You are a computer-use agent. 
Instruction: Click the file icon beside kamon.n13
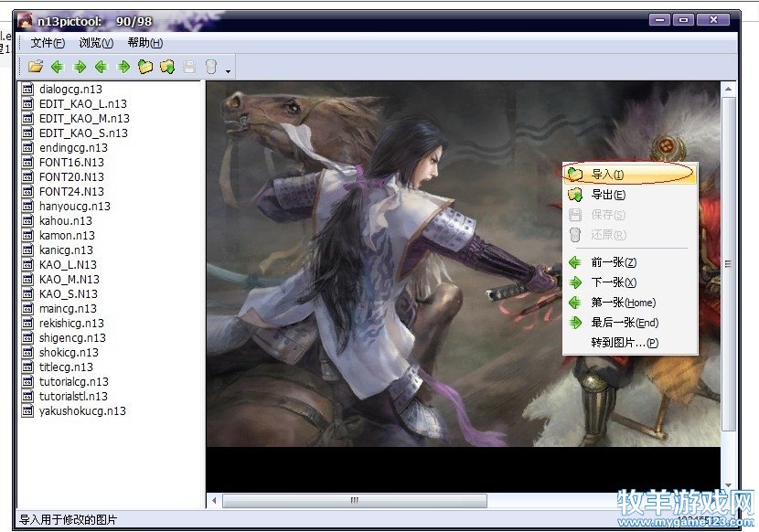click(x=28, y=235)
